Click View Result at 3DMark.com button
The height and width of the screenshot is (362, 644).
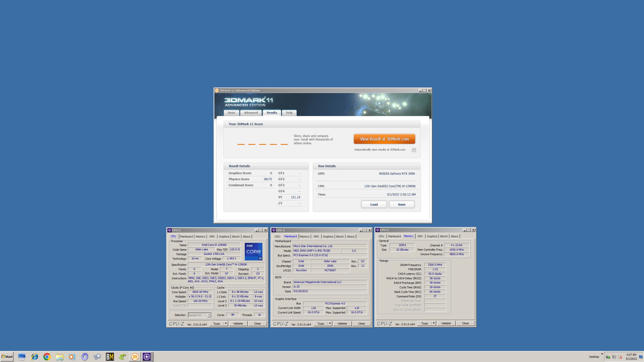(384, 139)
